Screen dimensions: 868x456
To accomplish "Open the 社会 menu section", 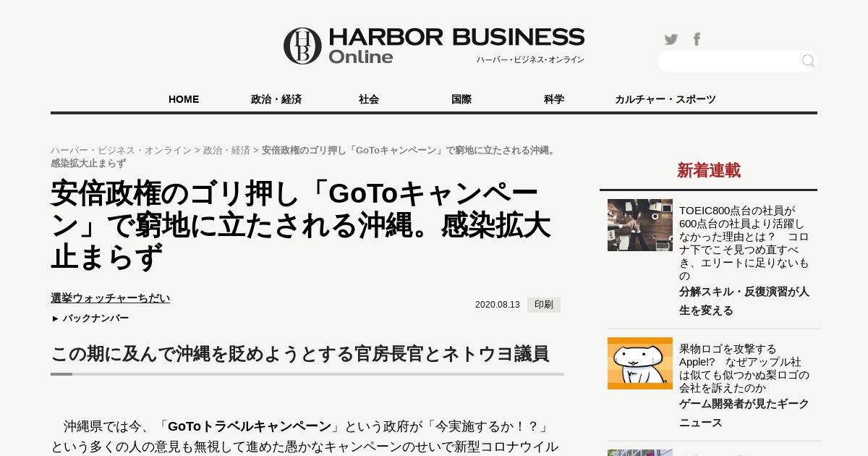I will [369, 99].
